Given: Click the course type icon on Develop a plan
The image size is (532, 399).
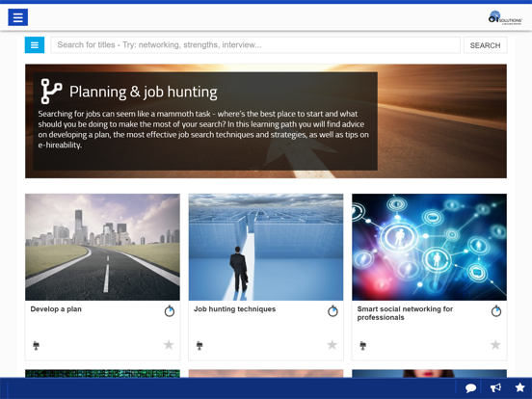Looking at the screenshot, I should pyautogui.click(x=36, y=346).
